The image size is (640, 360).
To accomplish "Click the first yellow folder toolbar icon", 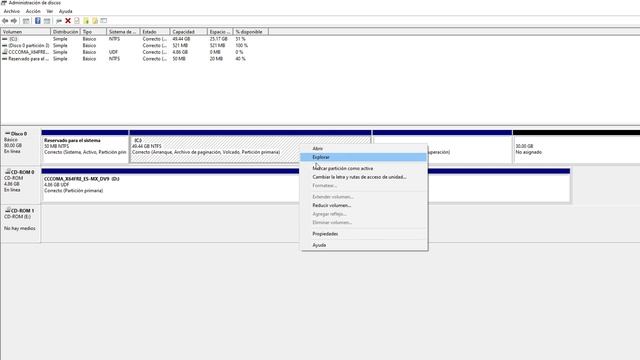I will pos(86,20).
